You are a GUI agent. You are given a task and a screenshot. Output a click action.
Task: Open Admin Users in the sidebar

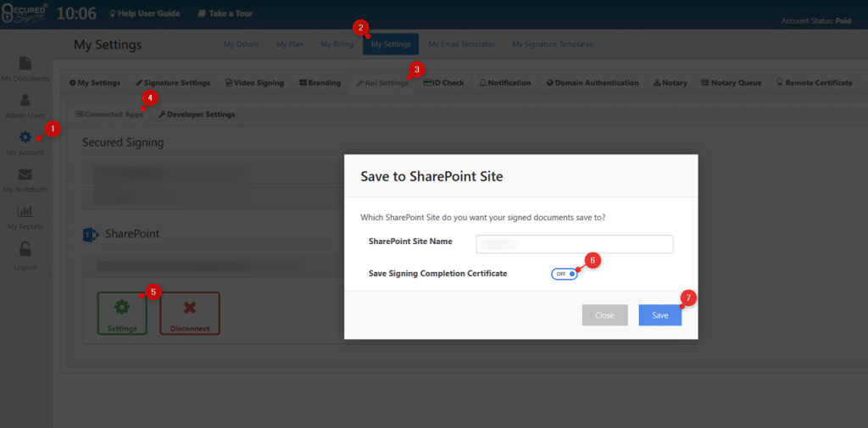pyautogui.click(x=25, y=106)
